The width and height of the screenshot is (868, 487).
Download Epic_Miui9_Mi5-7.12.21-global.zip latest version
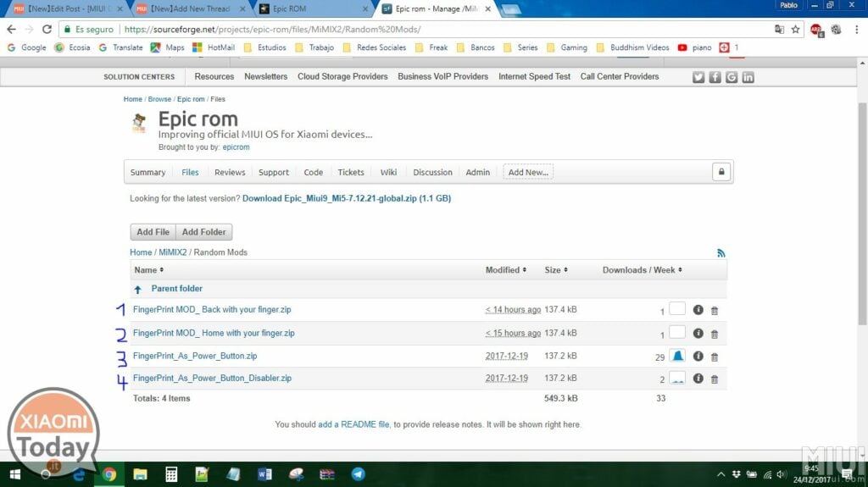347,198
